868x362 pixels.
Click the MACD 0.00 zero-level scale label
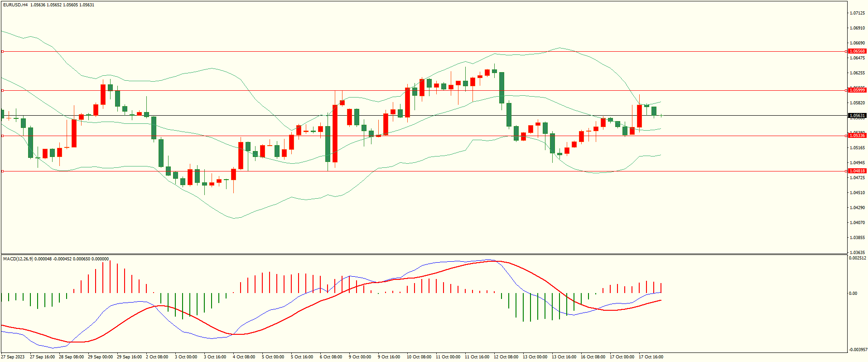coord(853,294)
